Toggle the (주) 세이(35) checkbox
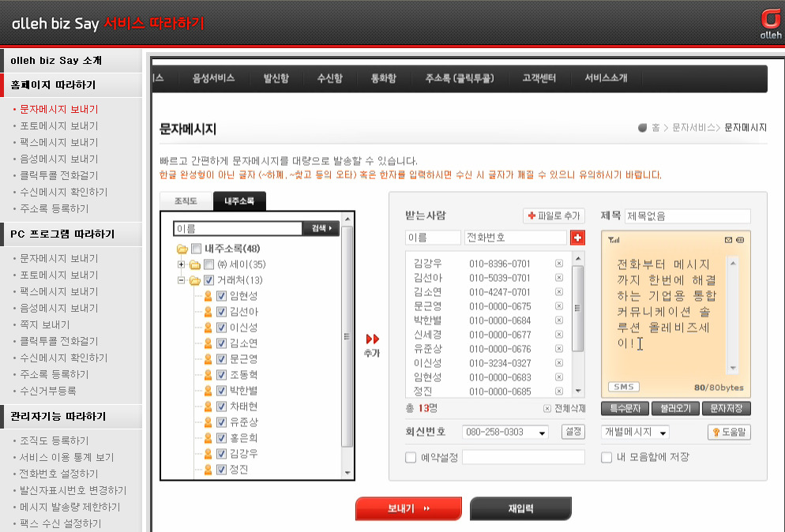This screenshot has height=532, width=785. 208,264
